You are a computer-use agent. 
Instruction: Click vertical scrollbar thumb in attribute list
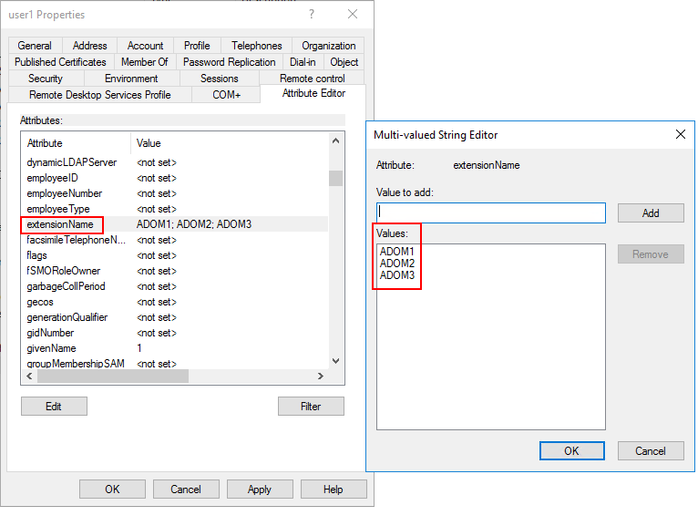click(336, 178)
